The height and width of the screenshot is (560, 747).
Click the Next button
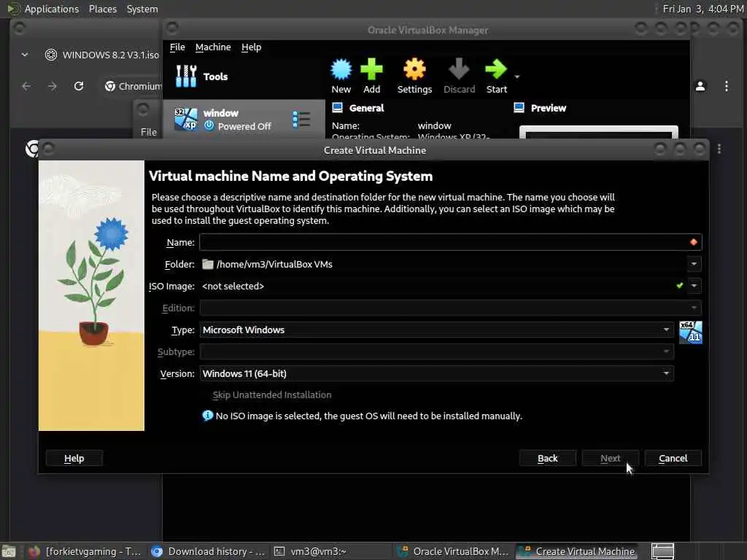click(x=611, y=459)
